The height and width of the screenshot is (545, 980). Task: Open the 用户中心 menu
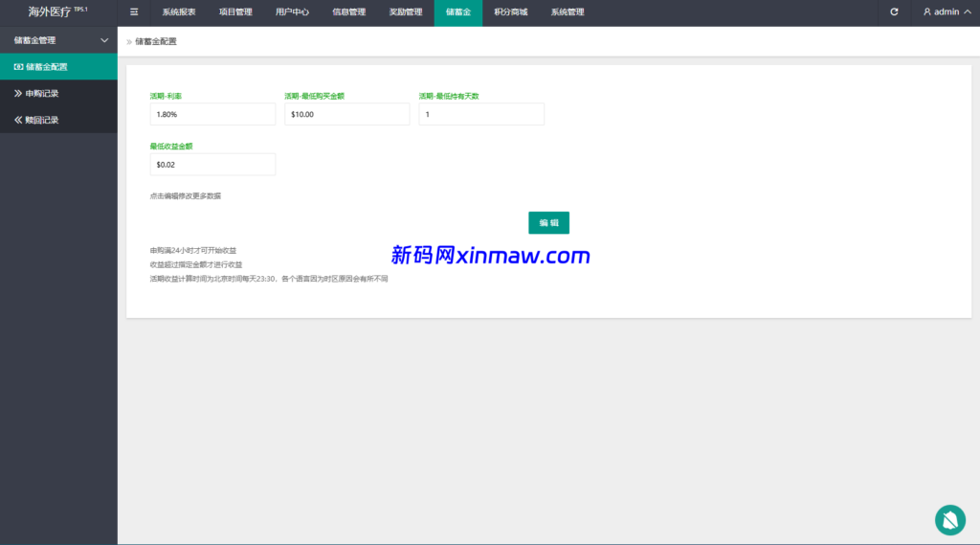click(292, 11)
